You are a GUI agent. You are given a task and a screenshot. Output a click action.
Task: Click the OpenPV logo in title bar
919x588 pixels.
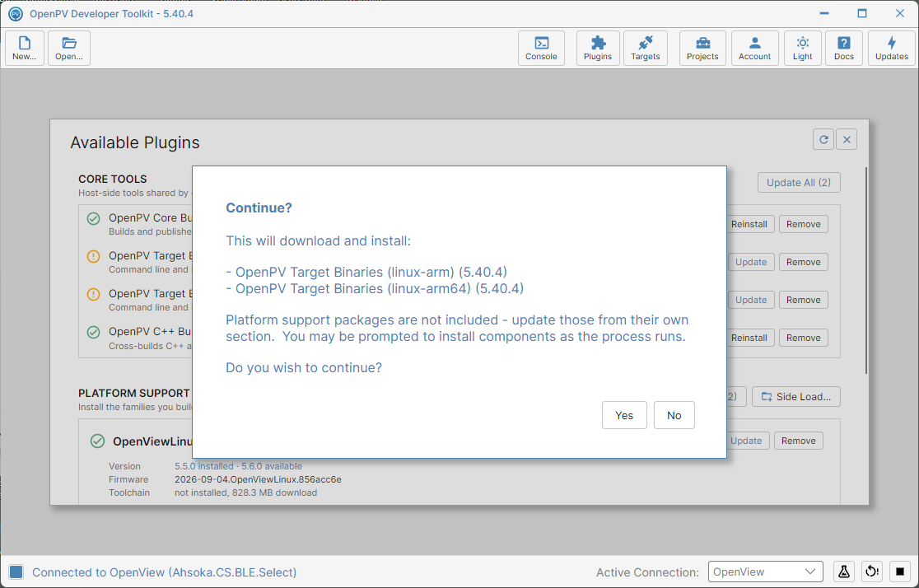(16, 13)
